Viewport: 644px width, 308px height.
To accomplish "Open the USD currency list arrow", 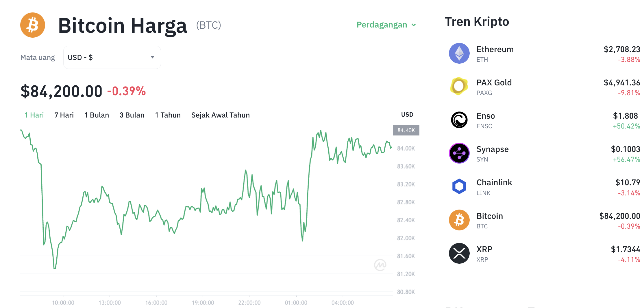I will [153, 57].
